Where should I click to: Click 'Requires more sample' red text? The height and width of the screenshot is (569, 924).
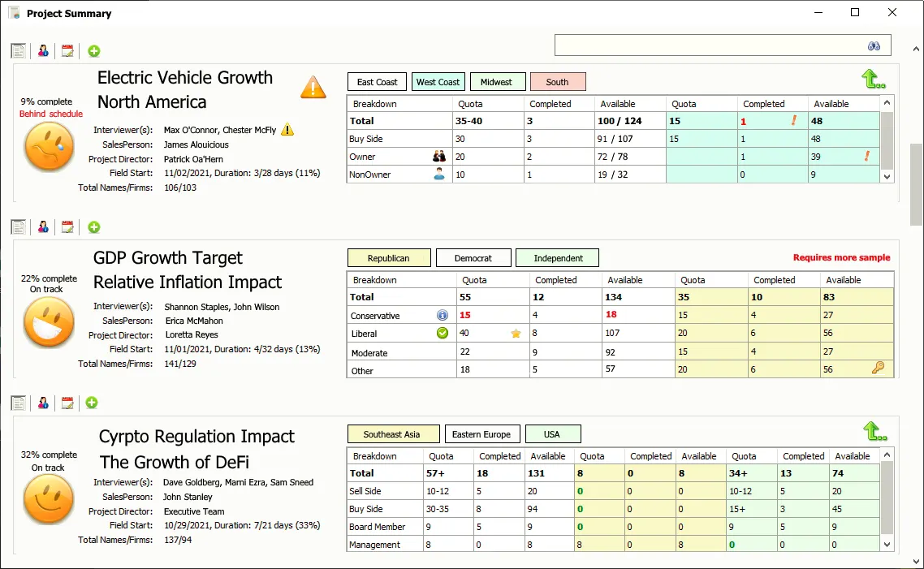[841, 257]
